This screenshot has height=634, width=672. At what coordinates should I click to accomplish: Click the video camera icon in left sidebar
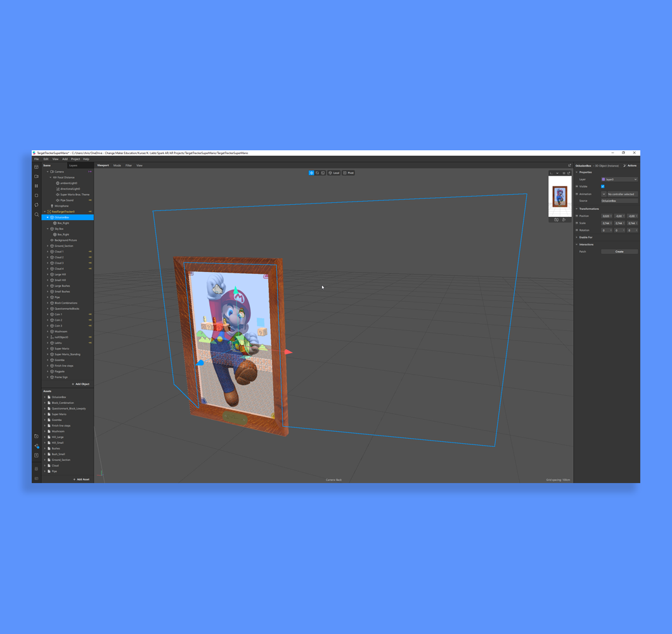click(36, 176)
